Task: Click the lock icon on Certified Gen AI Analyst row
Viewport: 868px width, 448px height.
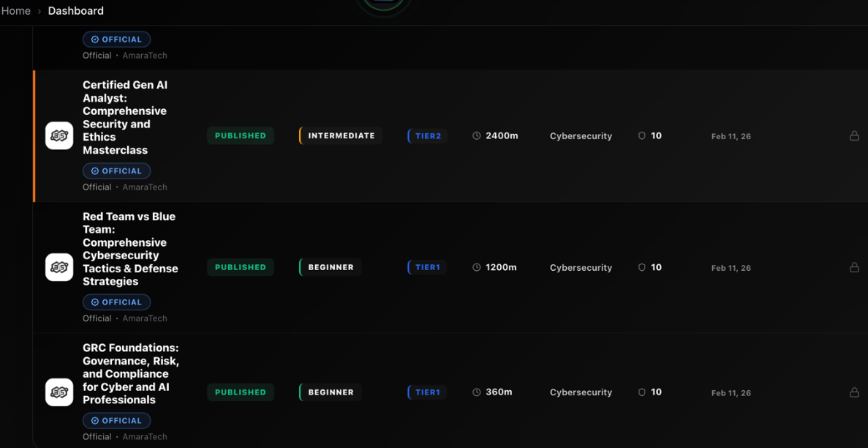Action: click(853, 135)
